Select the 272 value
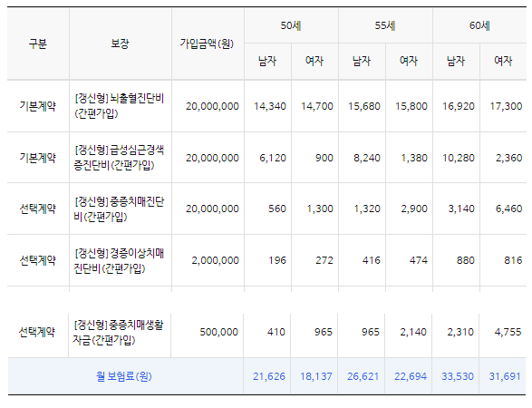 [324, 260]
